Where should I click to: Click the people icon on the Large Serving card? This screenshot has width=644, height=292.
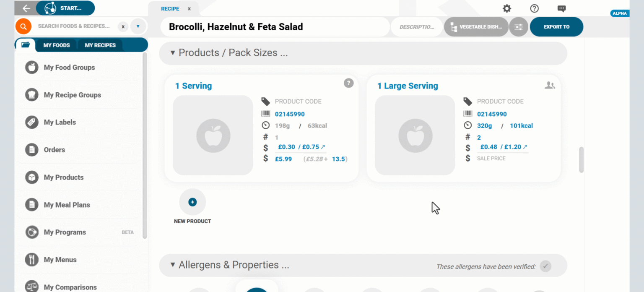(x=550, y=84)
